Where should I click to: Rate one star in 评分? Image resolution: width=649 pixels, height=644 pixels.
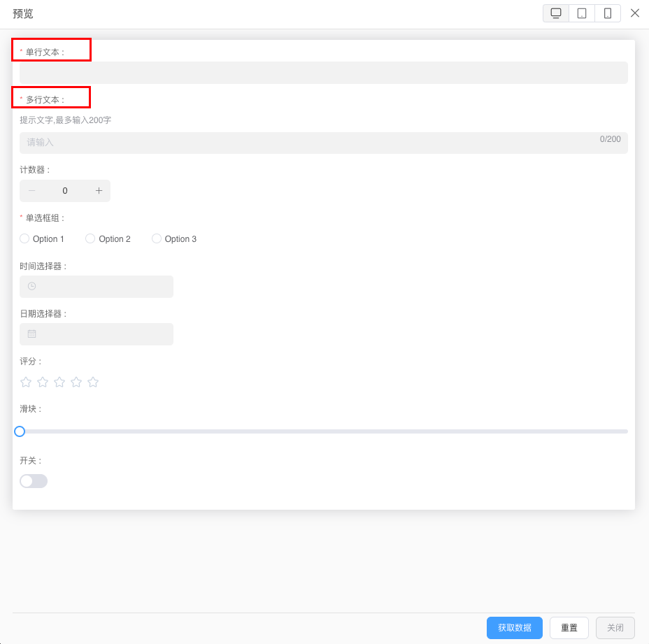point(26,382)
